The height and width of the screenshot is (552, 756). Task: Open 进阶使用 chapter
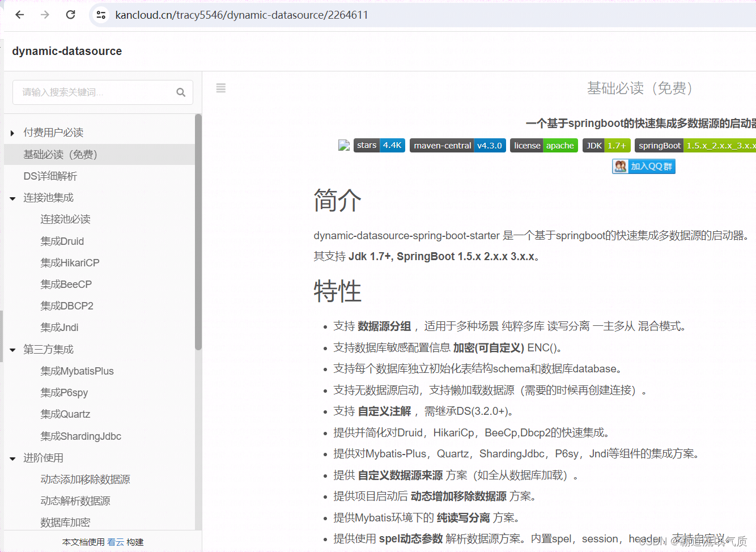coord(43,458)
